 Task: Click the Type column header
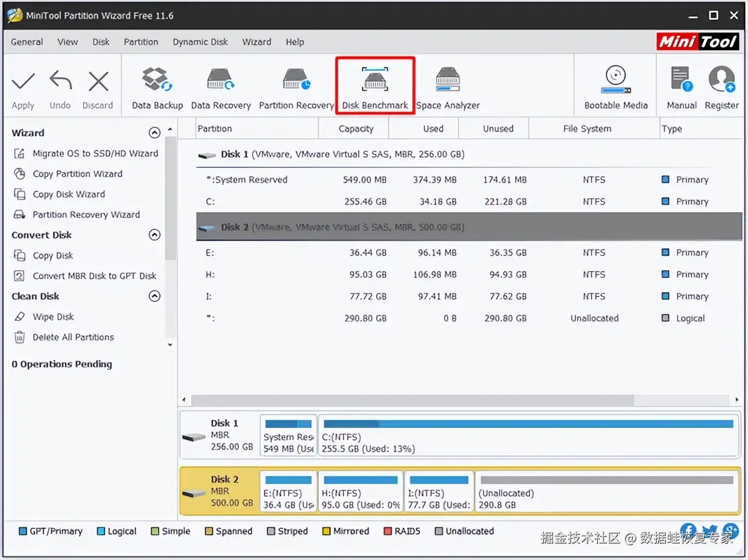click(702, 129)
